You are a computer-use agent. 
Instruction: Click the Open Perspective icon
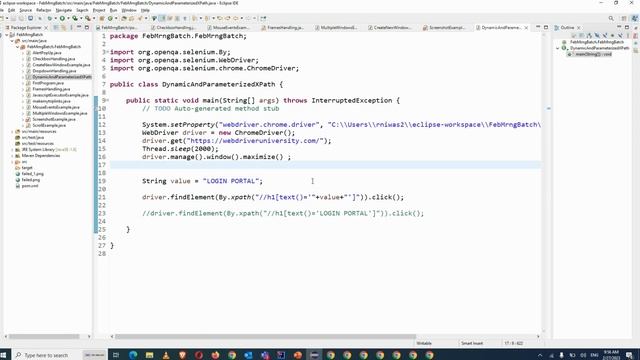[x=624, y=18]
